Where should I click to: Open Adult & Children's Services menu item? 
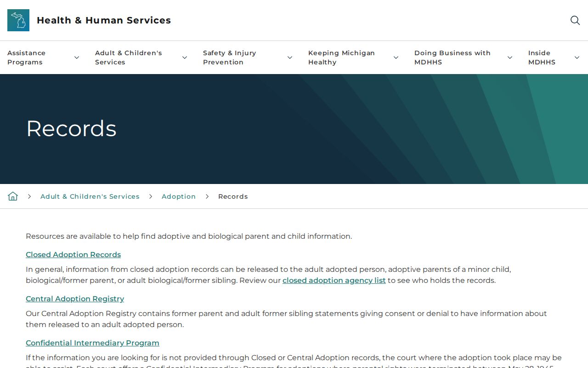[x=129, y=57]
